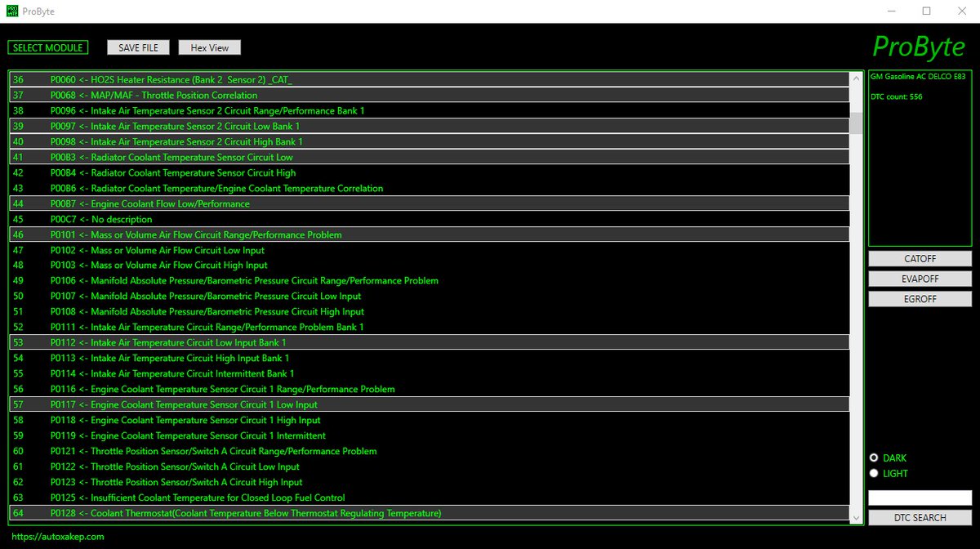The height and width of the screenshot is (549, 980).
Task: Select row P0101 Air Flow Circuit Range/Performance
Action: 430,234
